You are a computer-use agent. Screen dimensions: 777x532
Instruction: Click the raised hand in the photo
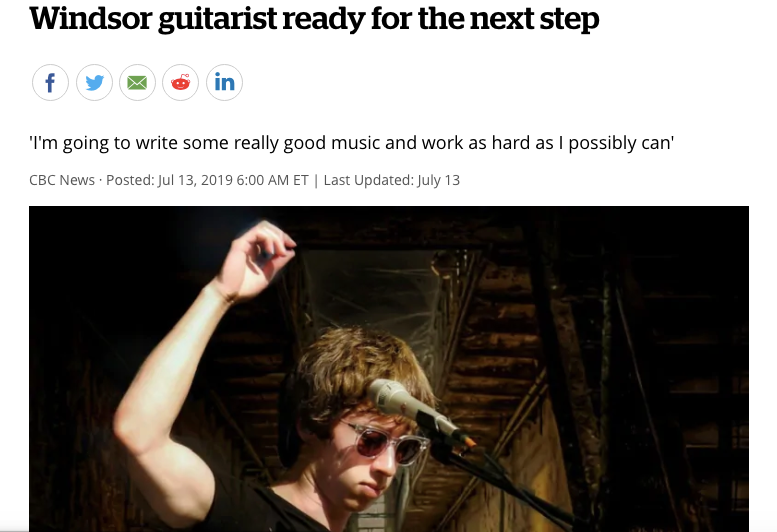(257, 260)
